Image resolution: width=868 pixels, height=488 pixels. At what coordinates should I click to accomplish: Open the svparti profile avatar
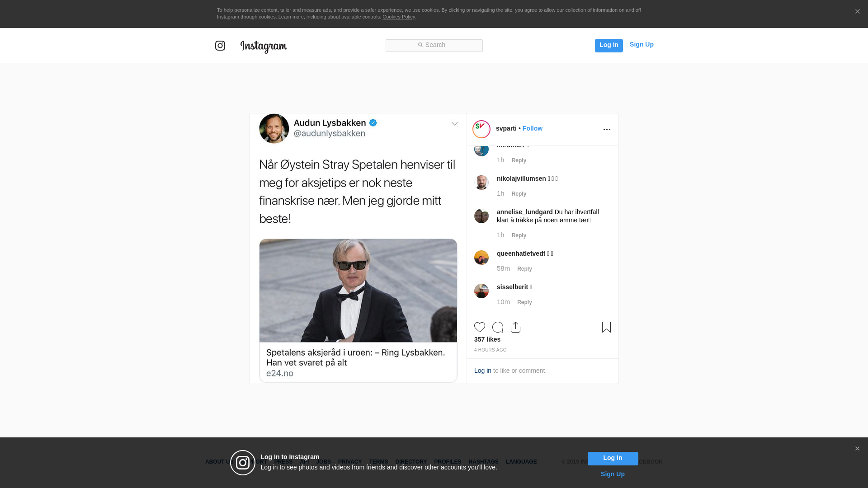[x=481, y=129]
